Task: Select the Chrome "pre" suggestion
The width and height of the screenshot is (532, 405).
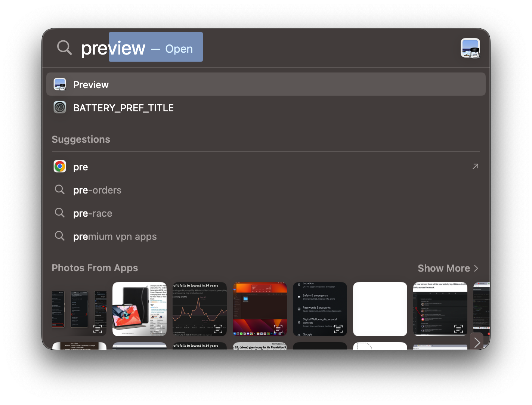Action: point(266,167)
